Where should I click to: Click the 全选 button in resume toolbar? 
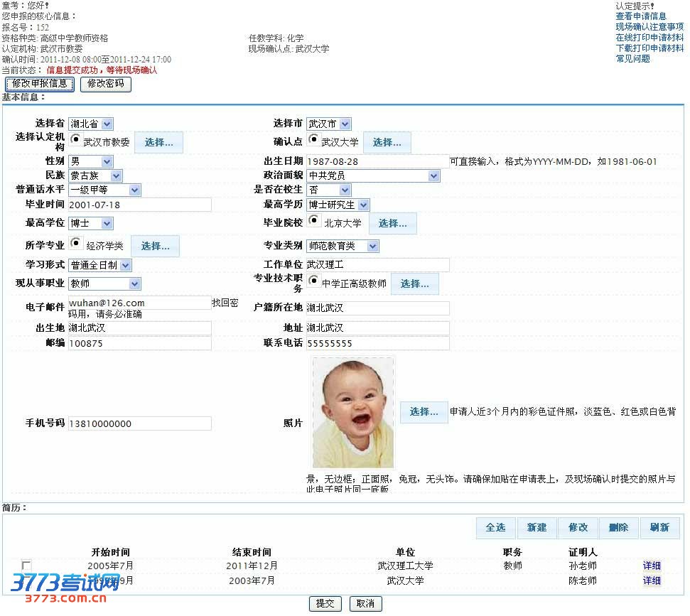495,528
